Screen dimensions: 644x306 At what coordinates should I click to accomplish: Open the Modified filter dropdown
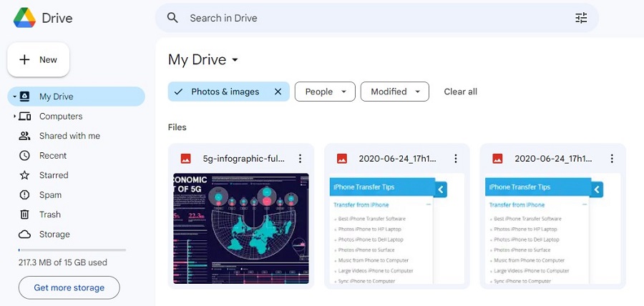pyautogui.click(x=395, y=92)
